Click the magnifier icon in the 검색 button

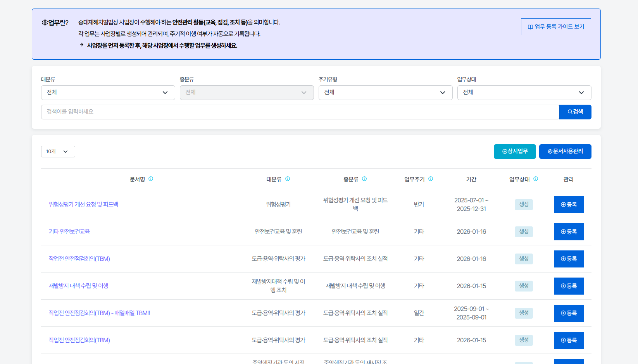click(x=569, y=112)
